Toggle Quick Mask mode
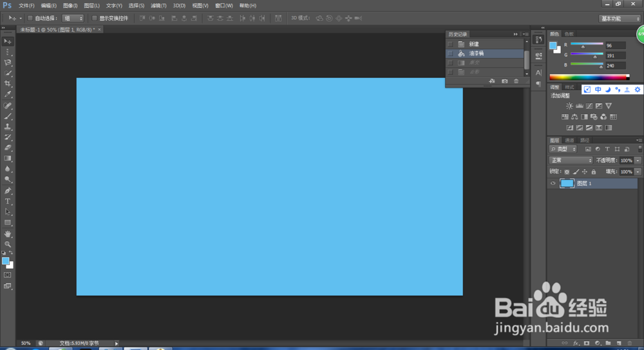This screenshot has height=350, width=644. click(x=7, y=275)
